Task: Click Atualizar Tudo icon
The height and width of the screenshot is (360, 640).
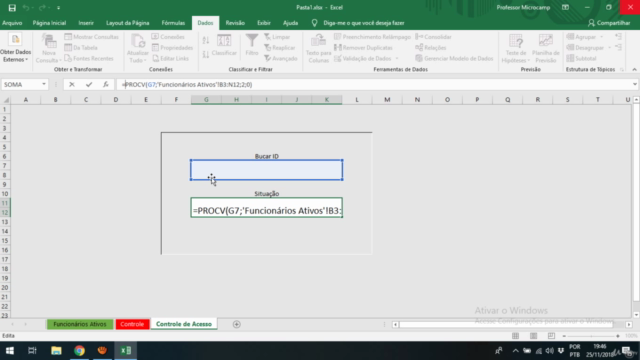Action: point(138,48)
